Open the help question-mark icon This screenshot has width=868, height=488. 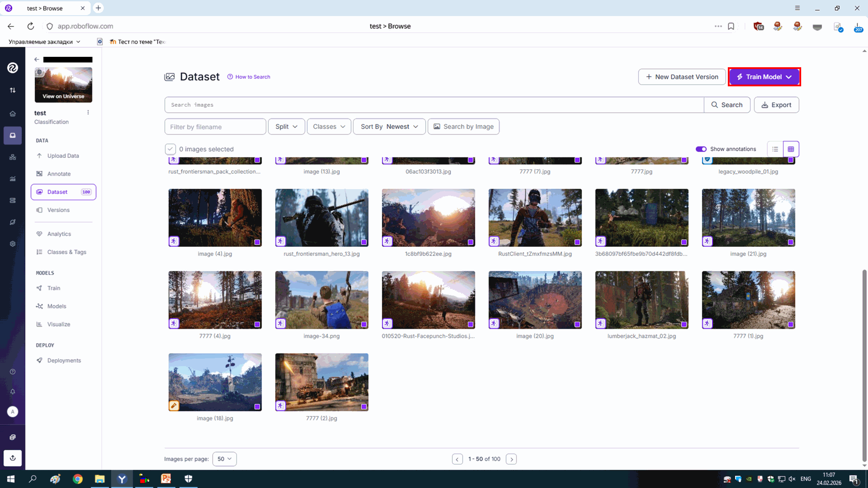[13, 372]
